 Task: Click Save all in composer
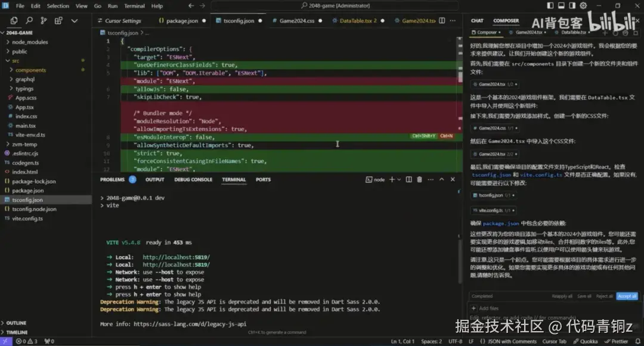click(x=584, y=296)
